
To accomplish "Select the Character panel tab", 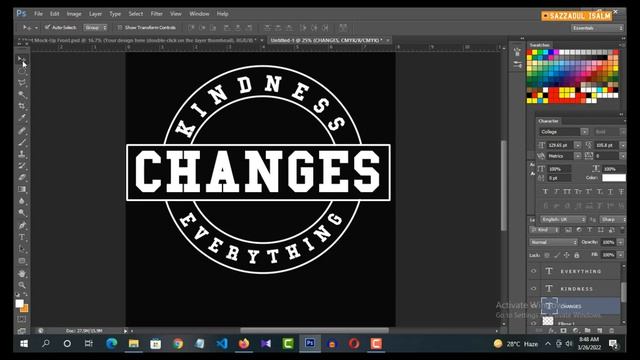I will [548, 121].
